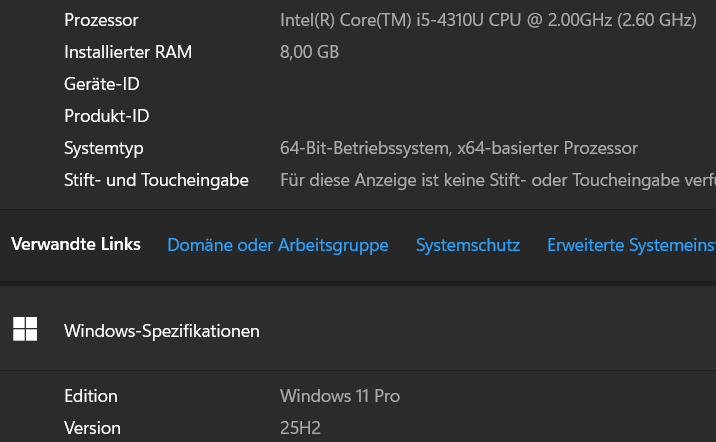
Task: Click the 8,00 GB RAM value
Action: [309, 52]
